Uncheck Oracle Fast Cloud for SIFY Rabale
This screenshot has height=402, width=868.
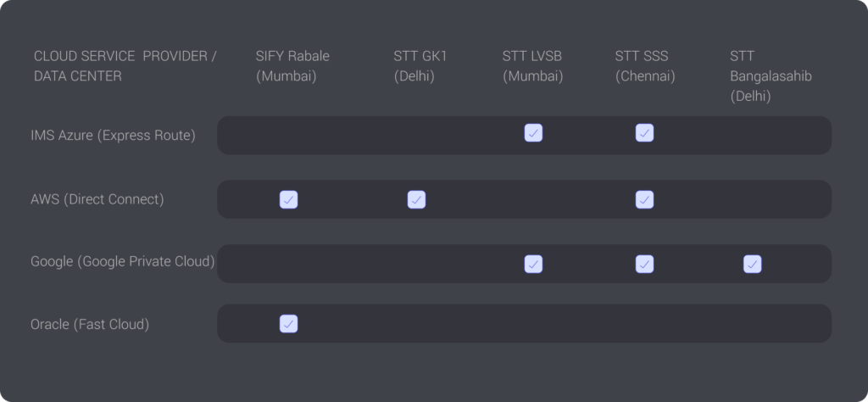[288, 324]
